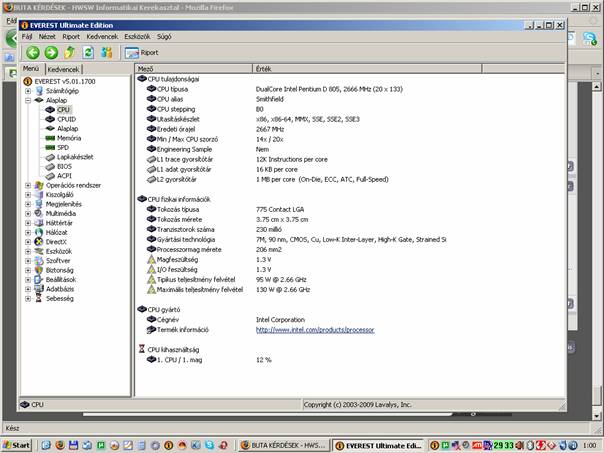The height and width of the screenshot is (453, 604).
Task: Switch to the Kedvencek tab
Action: pyautogui.click(x=65, y=69)
